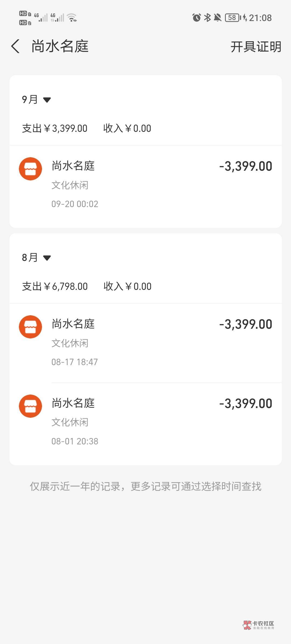
Task: Tap the alarm clock status icon
Action: coord(196,18)
